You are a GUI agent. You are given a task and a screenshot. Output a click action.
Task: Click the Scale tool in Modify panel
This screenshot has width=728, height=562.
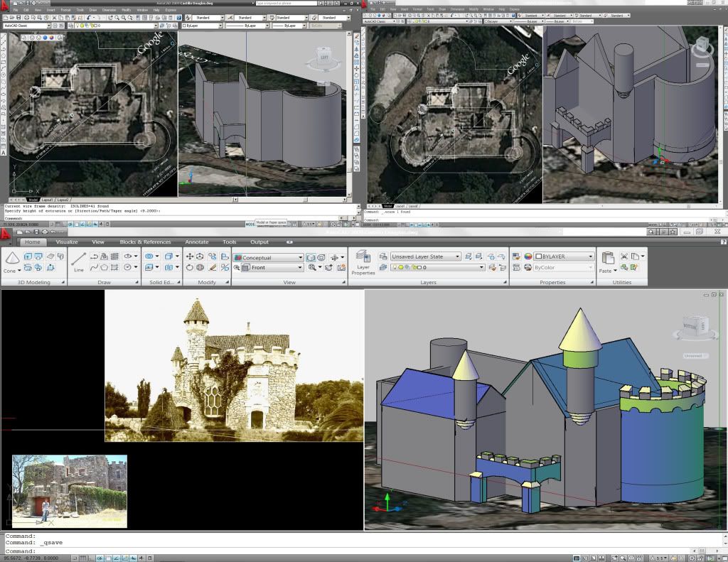tap(225, 256)
